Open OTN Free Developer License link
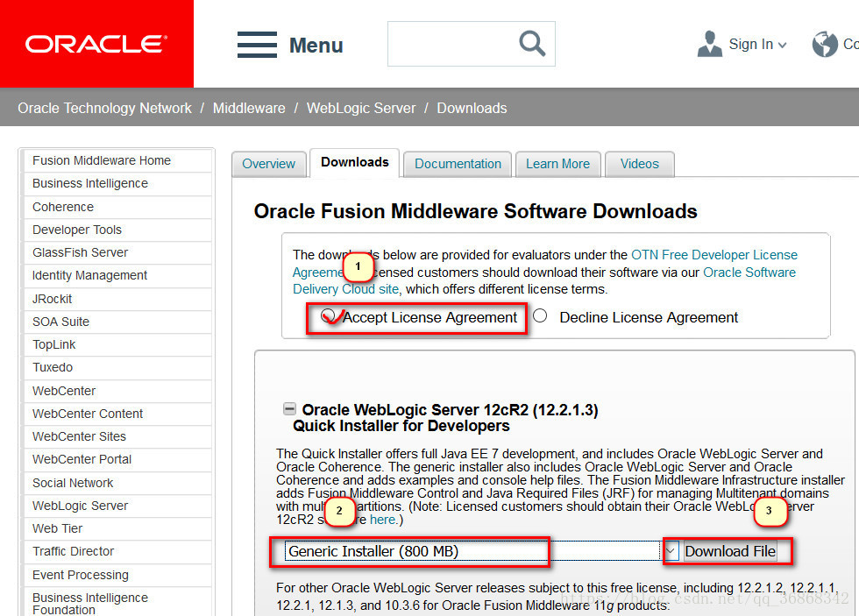The width and height of the screenshot is (859, 616). (x=714, y=255)
